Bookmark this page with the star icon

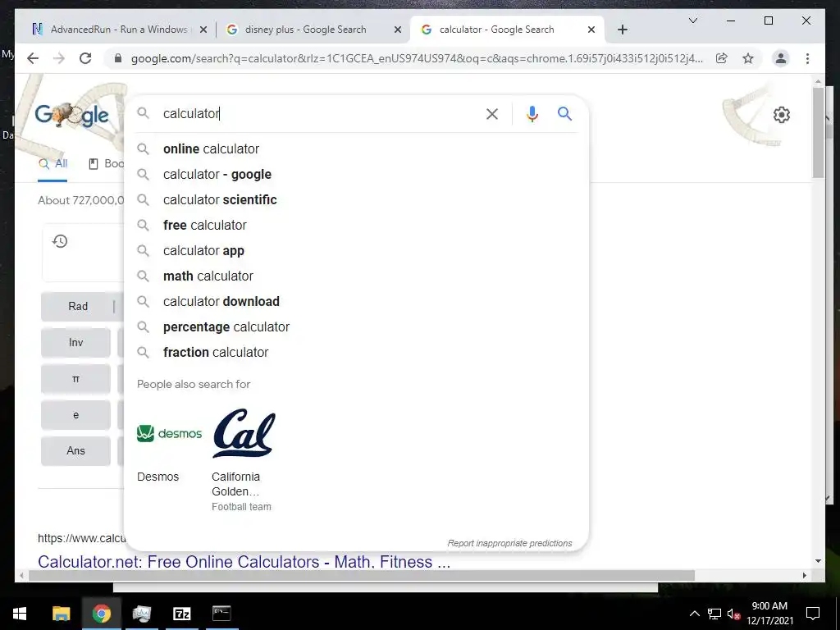point(748,58)
